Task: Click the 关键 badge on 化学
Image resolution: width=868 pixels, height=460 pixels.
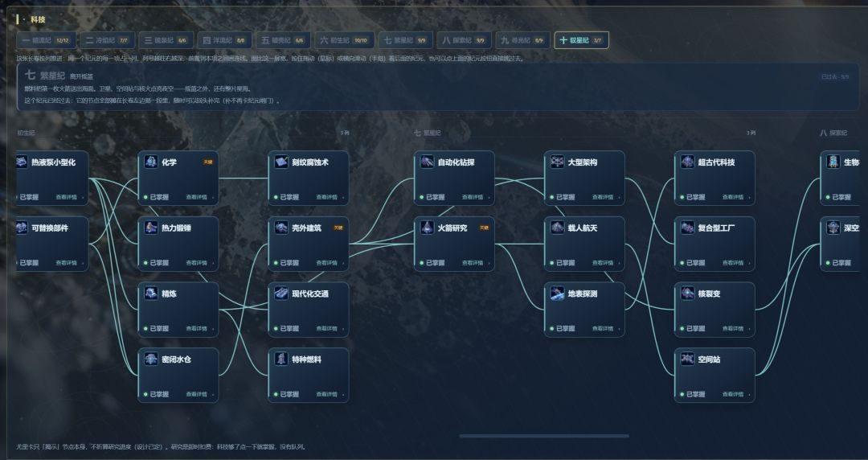Action: (207, 162)
